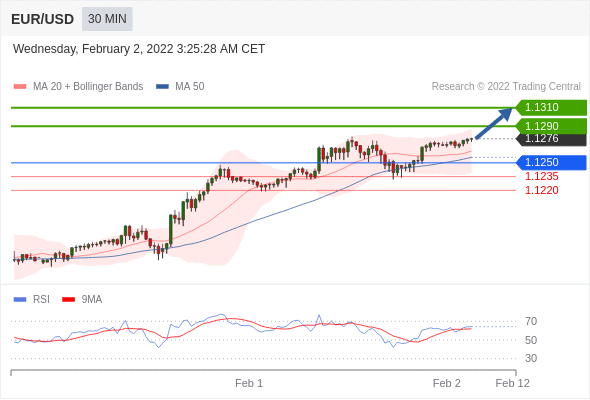
Task: Click the Research © 2022 Trading Central credit
Action: (506, 87)
